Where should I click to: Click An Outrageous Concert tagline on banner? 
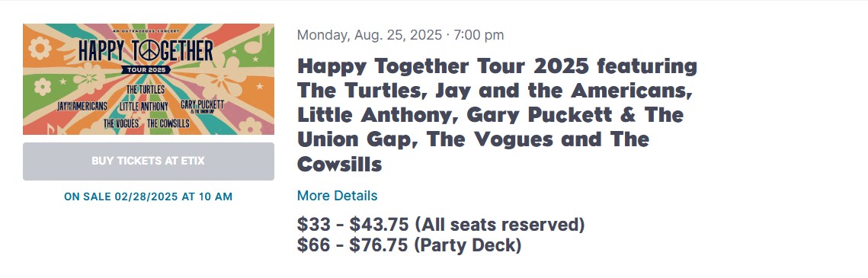pos(146,30)
